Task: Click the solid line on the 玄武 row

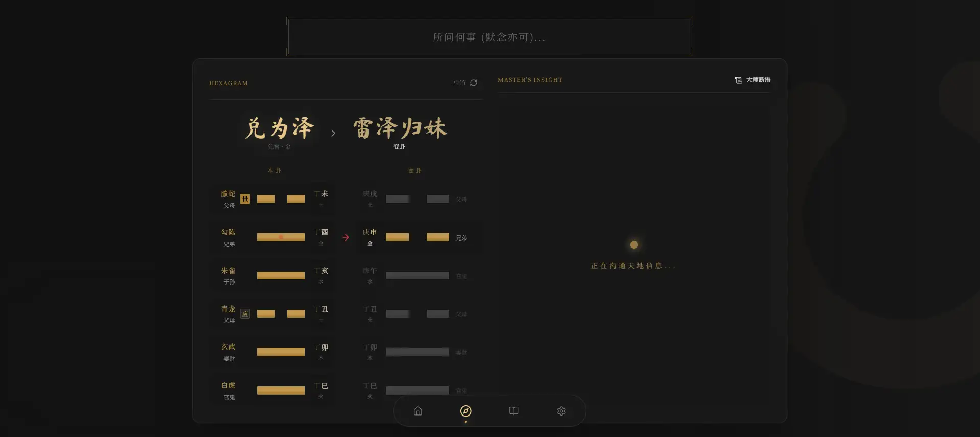Action: (x=281, y=352)
